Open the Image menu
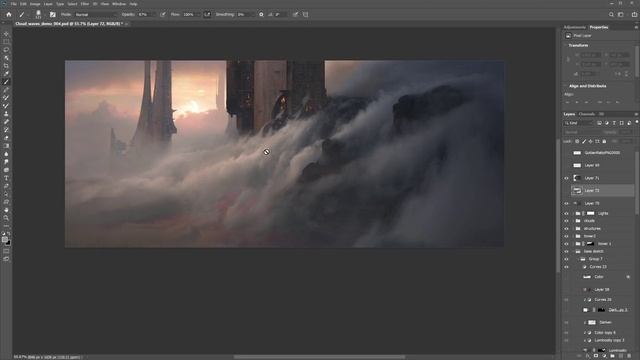The width and height of the screenshot is (640, 360). [35, 4]
